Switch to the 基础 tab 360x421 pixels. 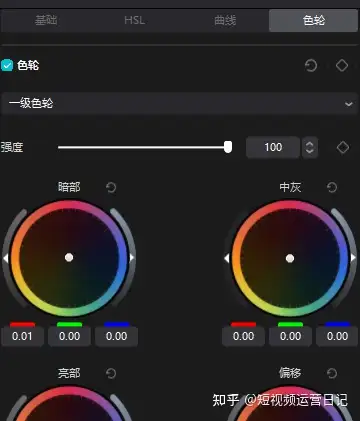[x=46, y=21]
